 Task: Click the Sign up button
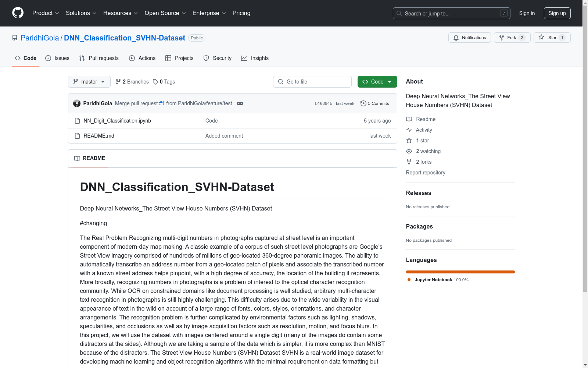[557, 13]
